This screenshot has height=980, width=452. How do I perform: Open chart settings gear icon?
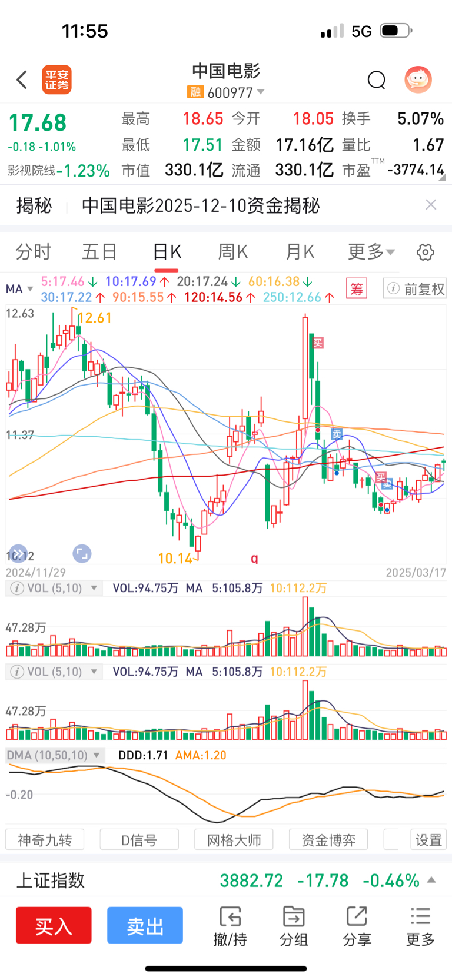(x=426, y=253)
